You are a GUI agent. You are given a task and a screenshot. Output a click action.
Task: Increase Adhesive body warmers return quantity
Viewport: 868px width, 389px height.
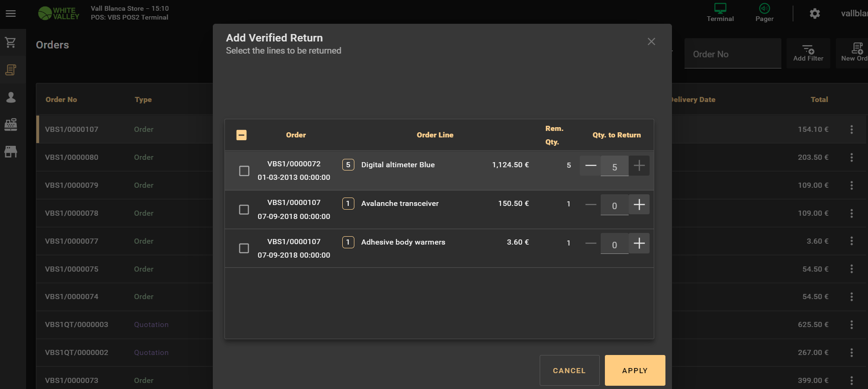[639, 243]
